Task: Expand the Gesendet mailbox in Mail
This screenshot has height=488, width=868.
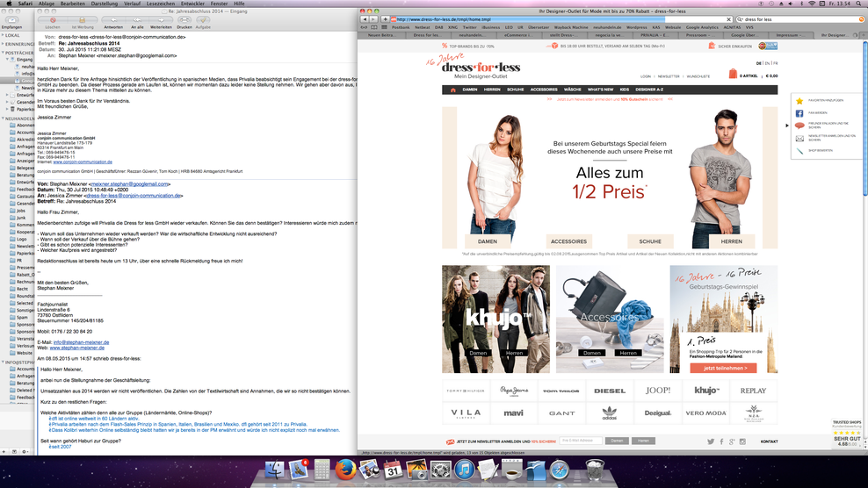Action: (7, 103)
